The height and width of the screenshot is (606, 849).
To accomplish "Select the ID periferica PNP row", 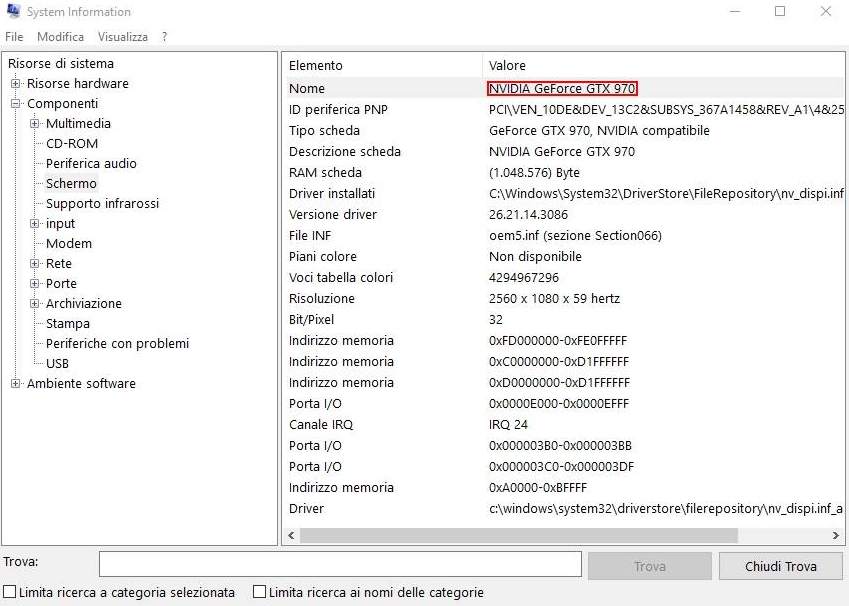I will (564, 109).
